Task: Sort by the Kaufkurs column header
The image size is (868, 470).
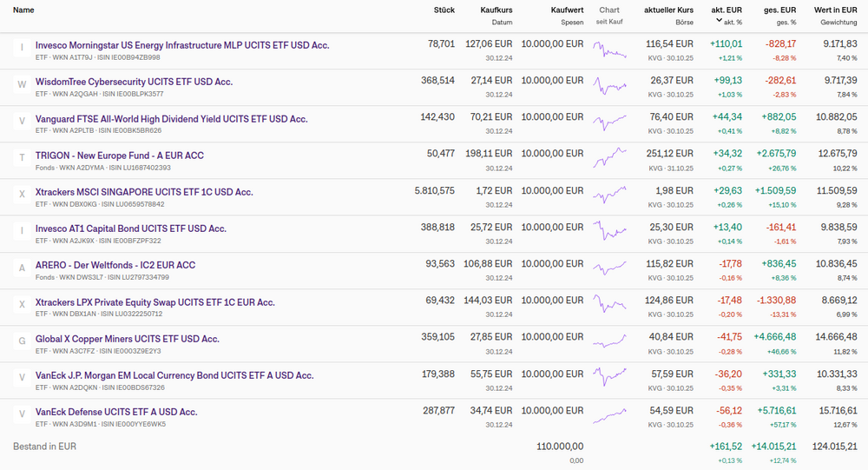Action: pos(496,10)
